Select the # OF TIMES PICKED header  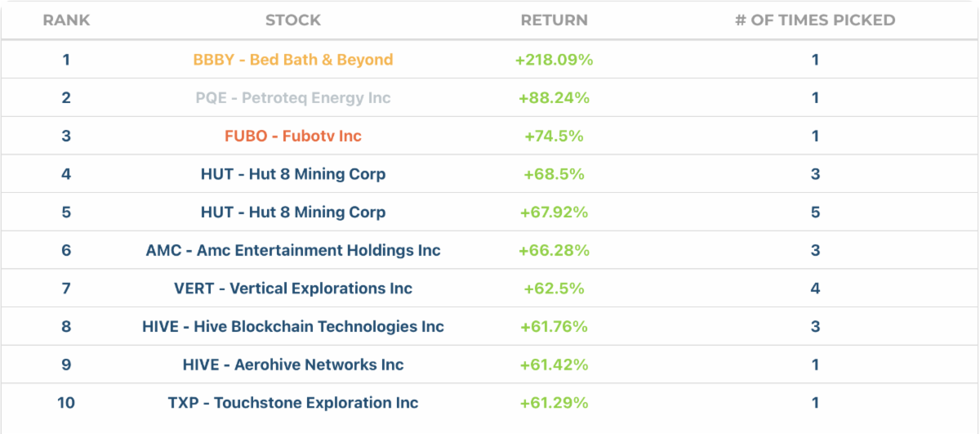point(815,20)
